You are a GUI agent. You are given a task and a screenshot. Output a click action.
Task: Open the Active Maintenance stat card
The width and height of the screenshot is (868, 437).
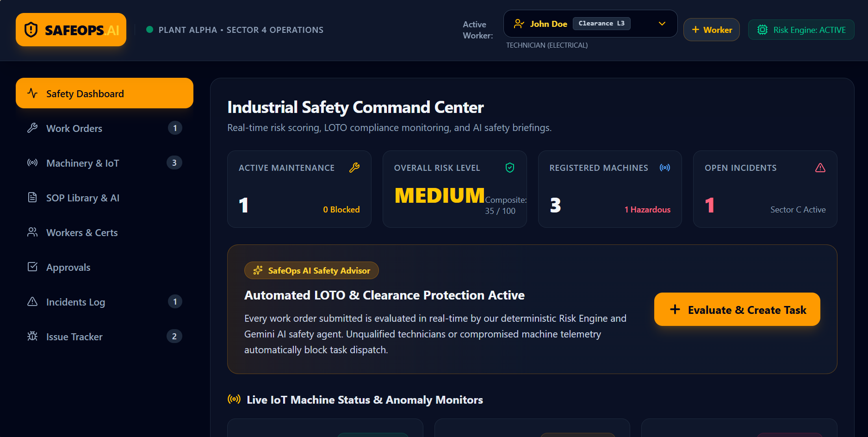tap(299, 189)
